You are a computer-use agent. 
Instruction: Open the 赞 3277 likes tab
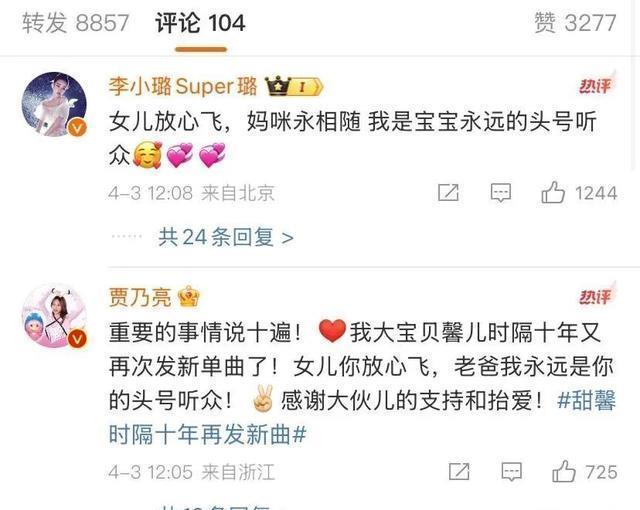pyautogui.click(x=575, y=22)
